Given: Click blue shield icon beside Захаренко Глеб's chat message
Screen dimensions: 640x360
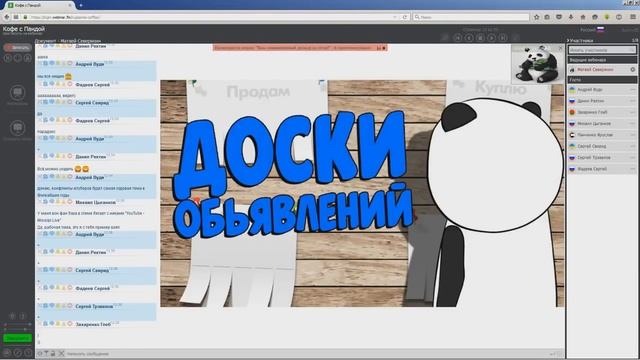Looking at the screenshot, I should 52,323.
